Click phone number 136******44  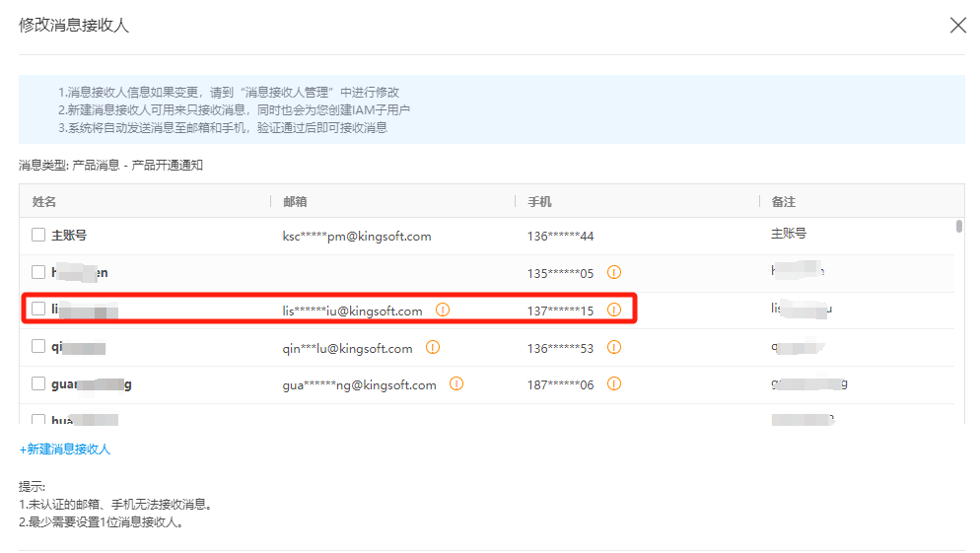(561, 237)
